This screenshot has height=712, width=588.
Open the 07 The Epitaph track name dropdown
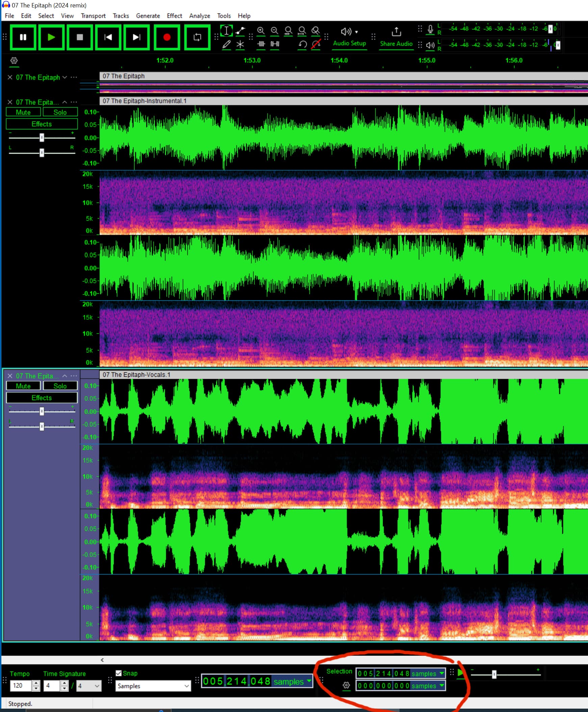pos(65,77)
